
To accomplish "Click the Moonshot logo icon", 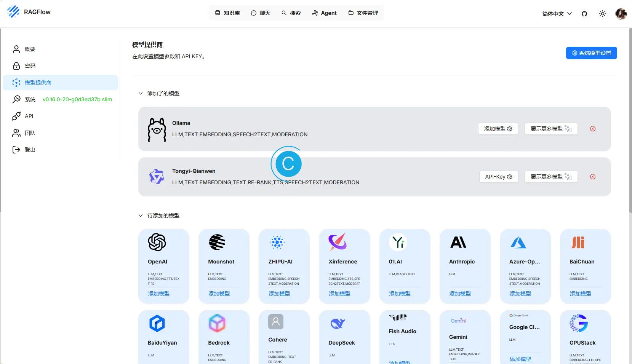I will [217, 242].
